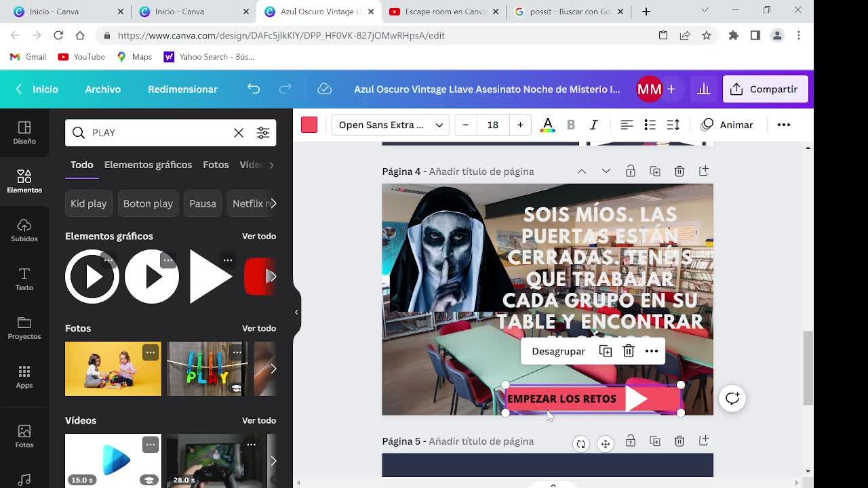Open the list formatting icon
Image resolution: width=868 pixels, height=488 pixels.
coord(650,125)
